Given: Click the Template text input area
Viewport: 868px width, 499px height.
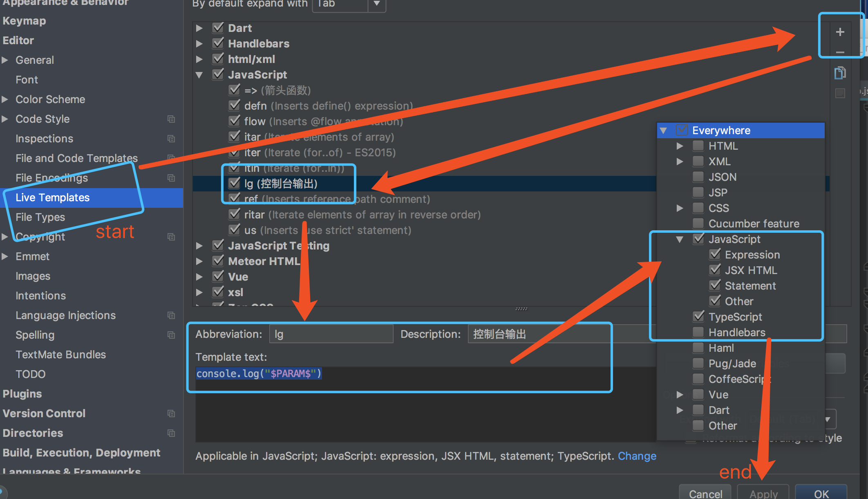Looking at the screenshot, I should 400,374.
